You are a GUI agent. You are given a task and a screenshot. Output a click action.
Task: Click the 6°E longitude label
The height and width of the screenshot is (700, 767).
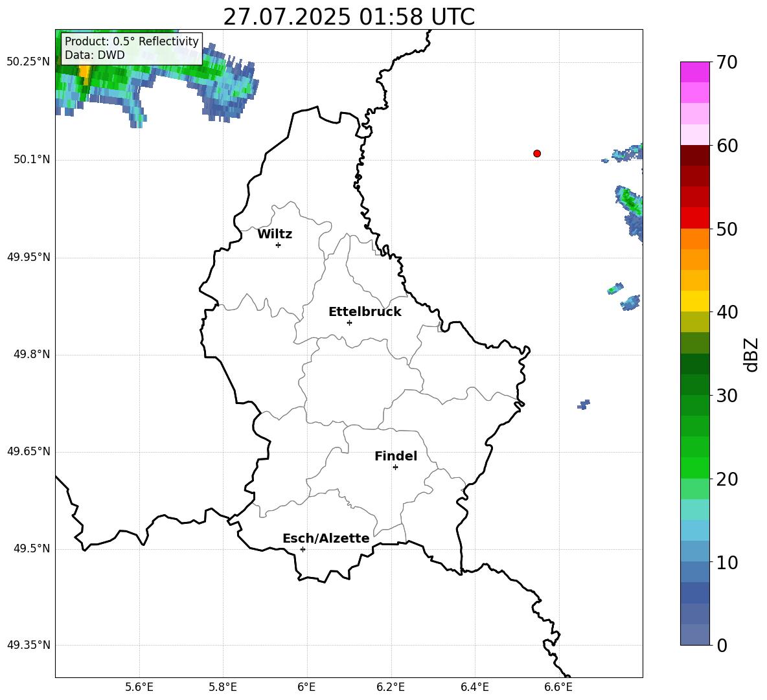(306, 687)
